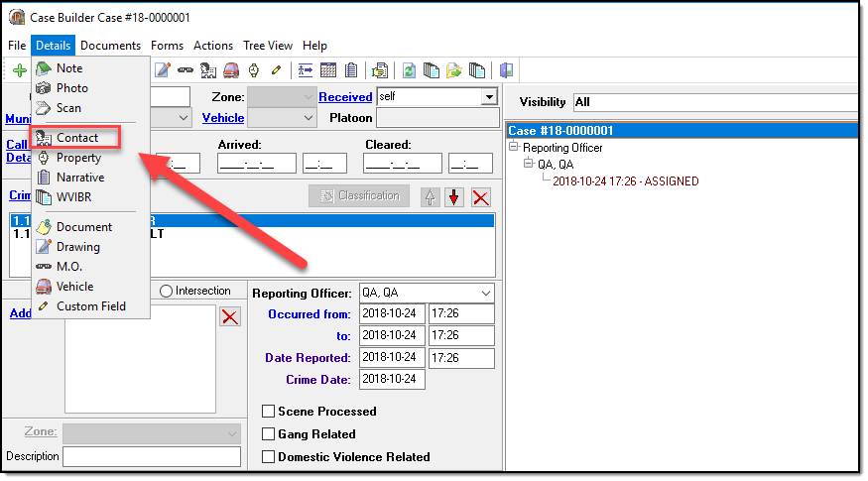Select the Intersection radio button

click(x=166, y=292)
